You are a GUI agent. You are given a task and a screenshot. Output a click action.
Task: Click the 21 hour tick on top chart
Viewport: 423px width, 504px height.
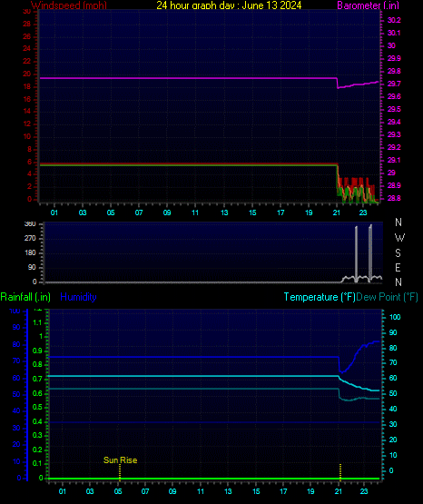[336, 212]
